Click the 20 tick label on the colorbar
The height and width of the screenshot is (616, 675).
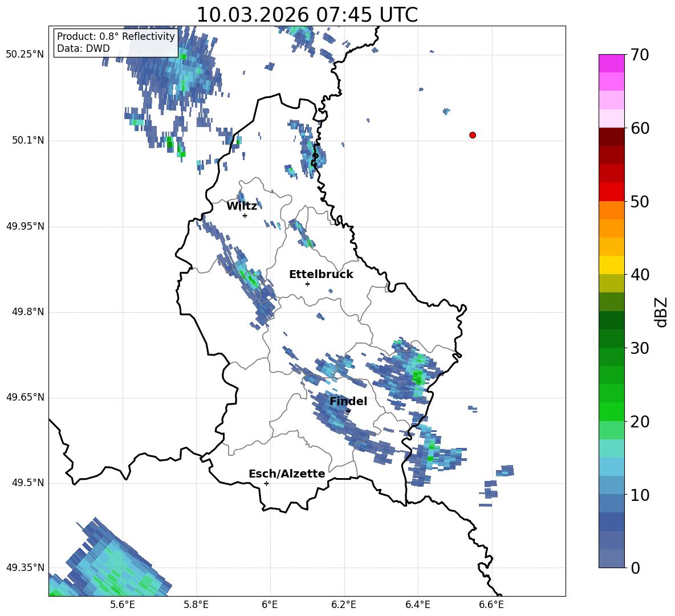[x=640, y=422]
